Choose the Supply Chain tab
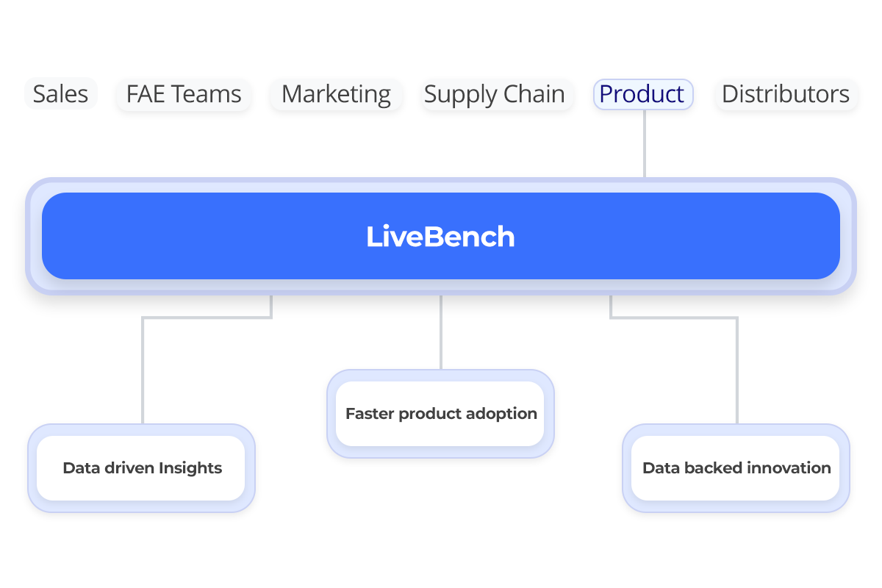This screenshot has width=882, height=588. click(x=495, y=94)
